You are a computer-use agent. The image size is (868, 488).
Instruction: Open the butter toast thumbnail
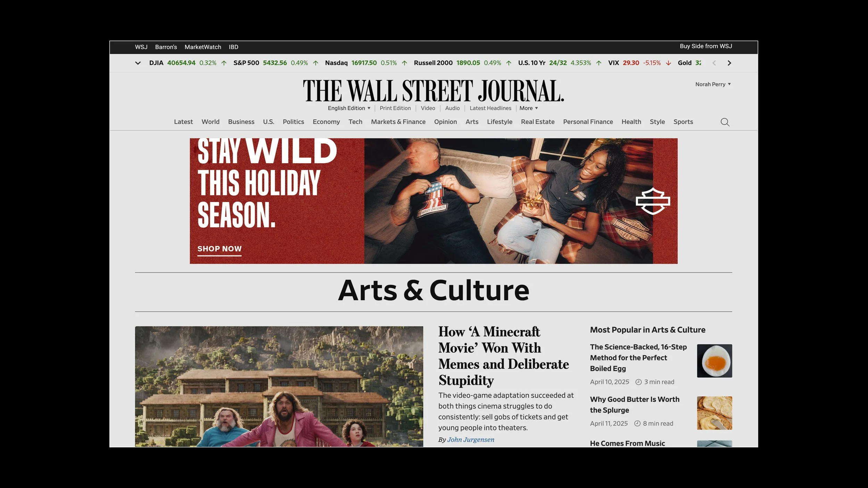tap(714, 413)
